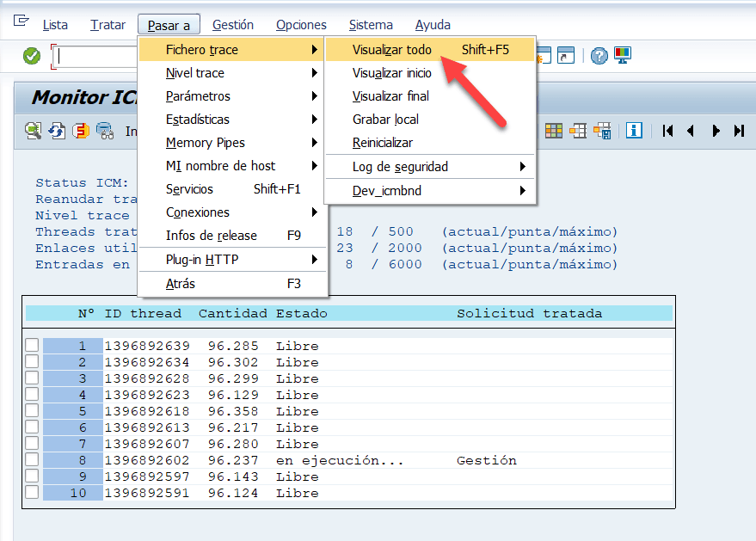Choose Servicios from the Pasar a menu

pos(189,189)
